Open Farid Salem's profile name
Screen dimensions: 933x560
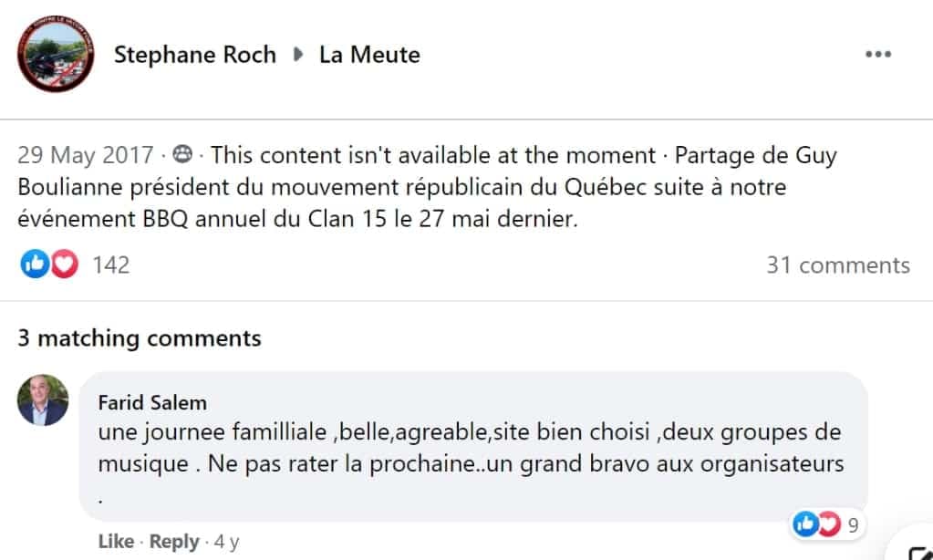[150, 402]
